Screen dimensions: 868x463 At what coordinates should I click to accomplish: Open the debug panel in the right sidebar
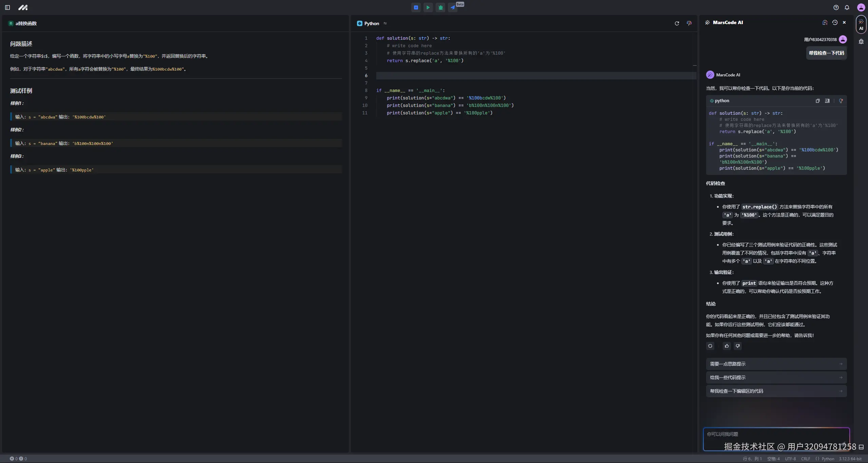(861, 41)
